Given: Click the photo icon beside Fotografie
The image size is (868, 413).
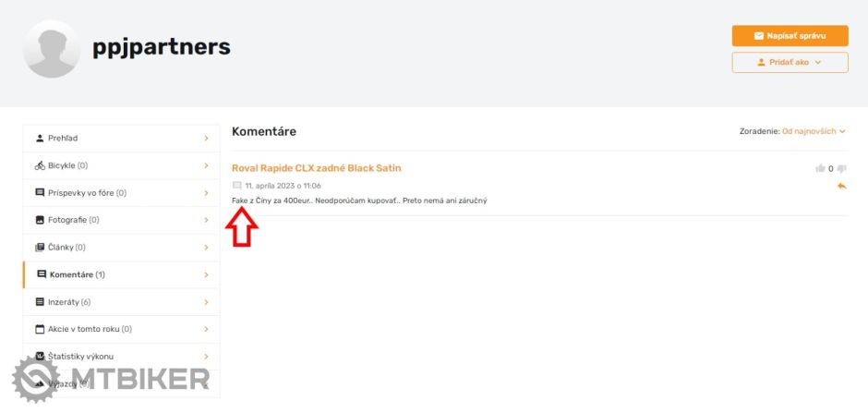Looking at the screenshot, I should click(40, 220).
